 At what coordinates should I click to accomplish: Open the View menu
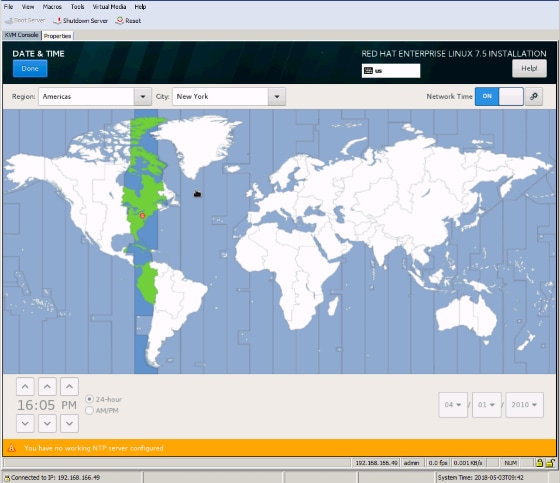28,6
